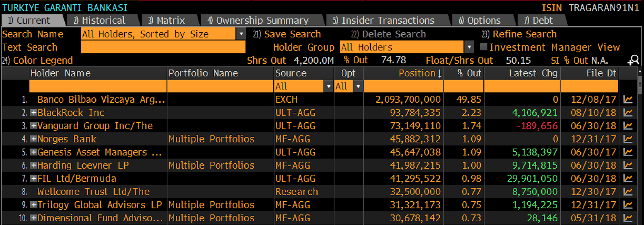
Task: Click Portfolio Name filter field
Action: (x=220, y=86)
